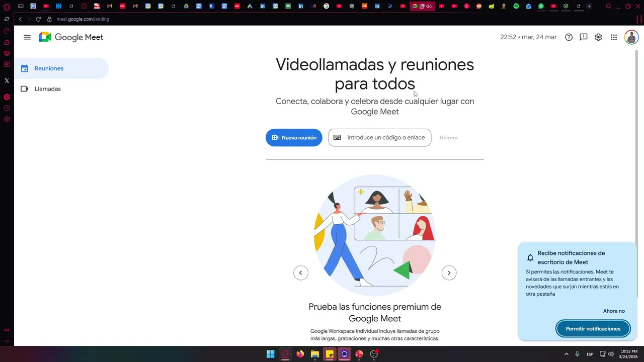Select Reuniones in the left sidebar
Image resolution: width=644 pixels, height=362 pixels.
[61, 68]
